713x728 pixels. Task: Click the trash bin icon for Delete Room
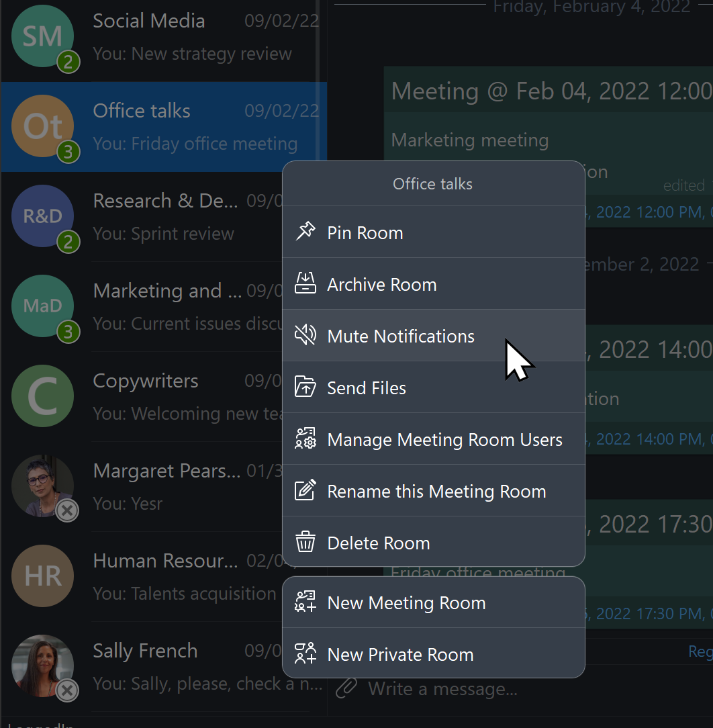305,542
